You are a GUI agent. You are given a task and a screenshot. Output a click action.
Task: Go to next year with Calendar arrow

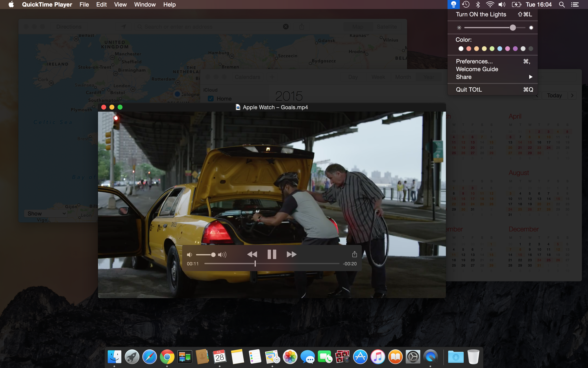click(572, 95)
